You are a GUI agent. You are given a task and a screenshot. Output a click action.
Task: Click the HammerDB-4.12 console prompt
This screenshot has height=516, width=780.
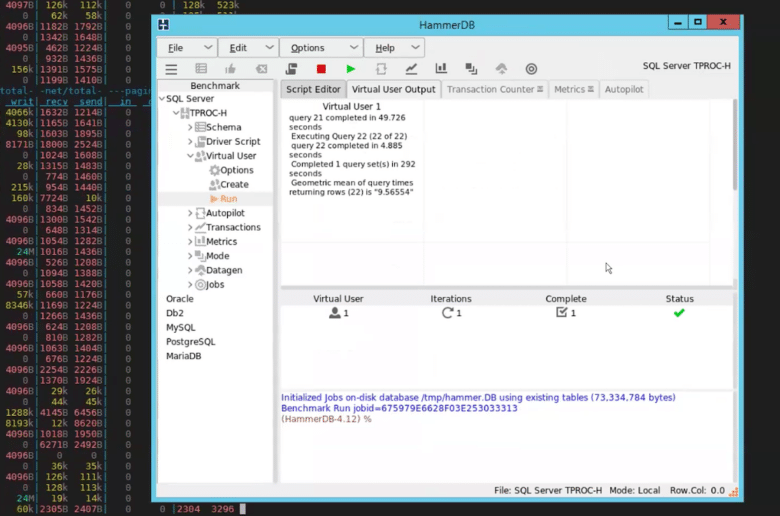(326, 419)
